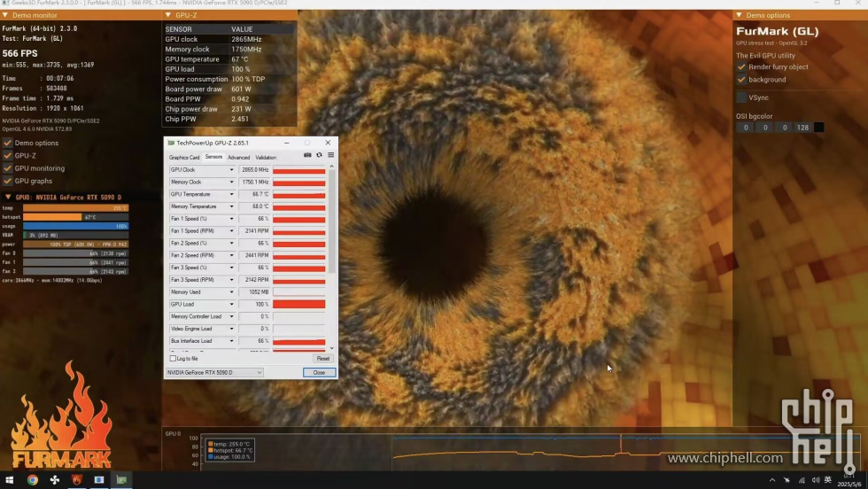Uncheck Render furry object

click(741, 67)
